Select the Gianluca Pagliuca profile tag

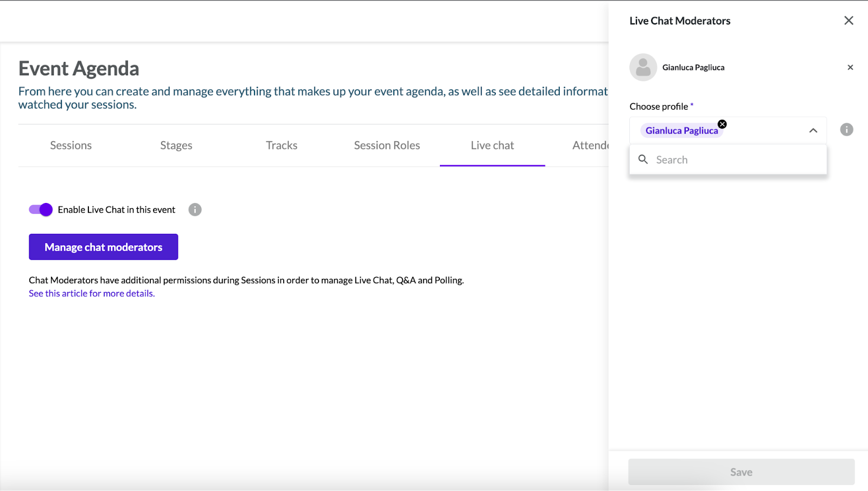pos(681,130)
